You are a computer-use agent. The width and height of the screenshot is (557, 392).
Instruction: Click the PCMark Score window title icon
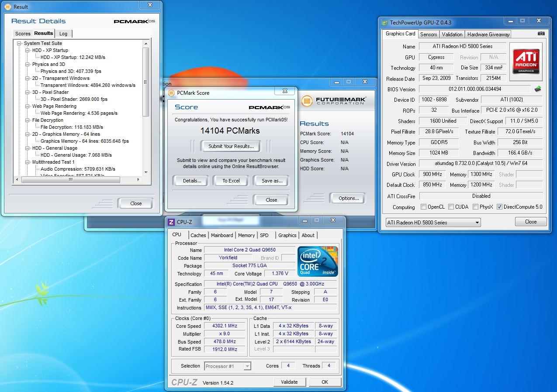click(x=171, y=93)
